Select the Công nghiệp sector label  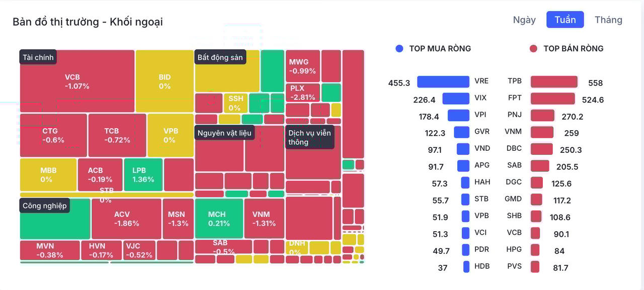point(44,206)
